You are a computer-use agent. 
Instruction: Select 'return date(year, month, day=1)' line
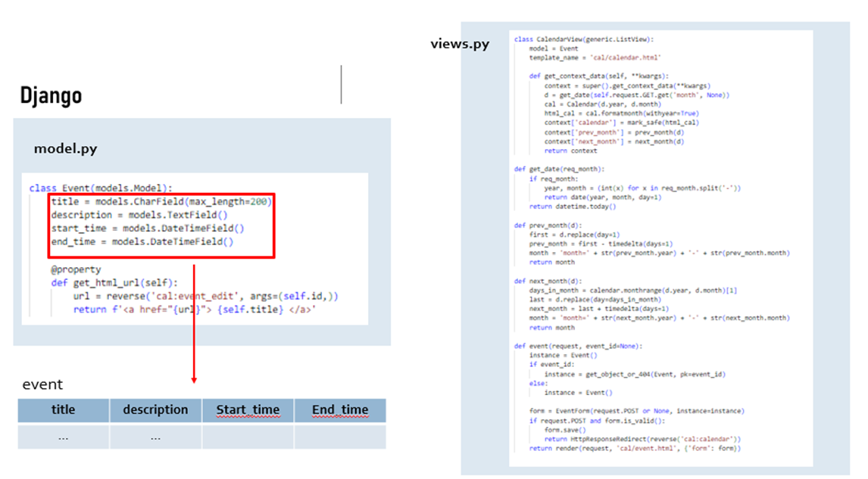tap(603, 197)
